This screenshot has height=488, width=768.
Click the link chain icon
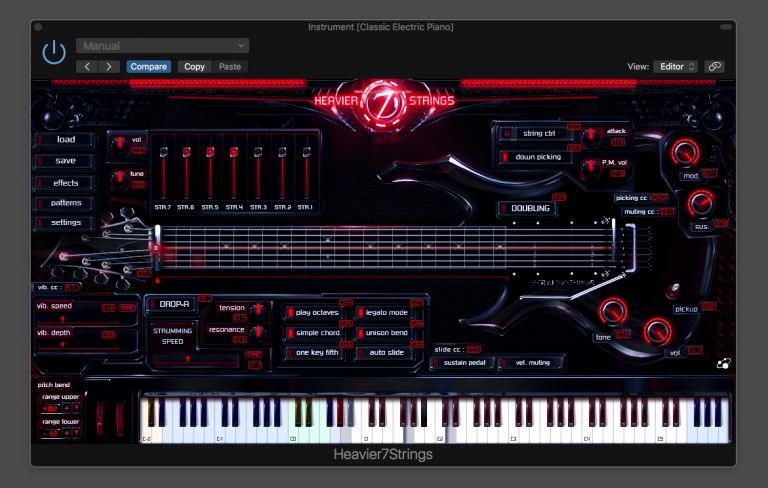pyautogui.click(x=714, y=66)
